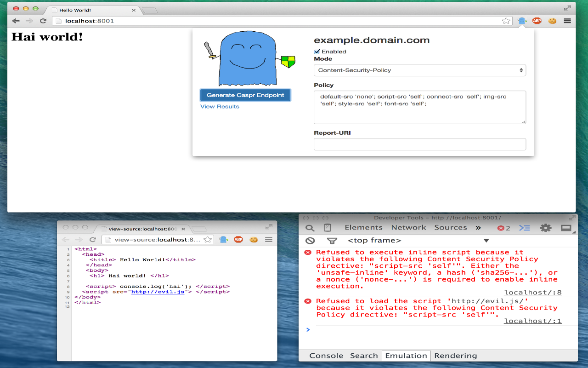
Task: Toggle device mode icon in DevTools
Action: (x=328, y=228)
